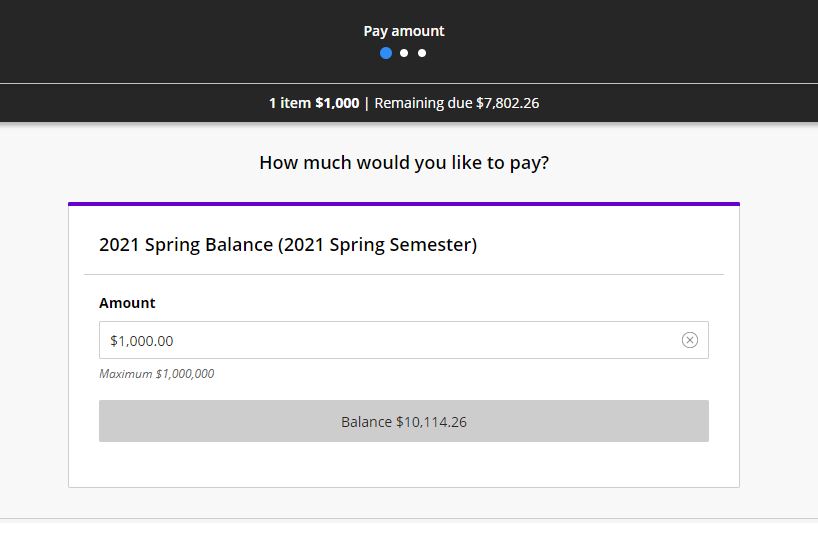Choose the Balance $10,114.26 button
Viewport: 818px width, 536px height.
point(404,421)
